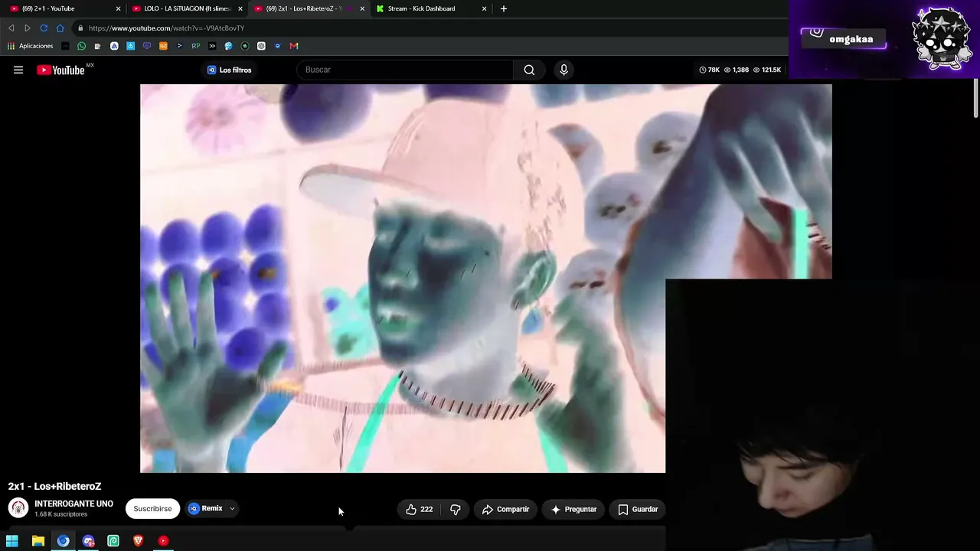Click the 121.5K views stat
The image size is (980, 551).
767,70
